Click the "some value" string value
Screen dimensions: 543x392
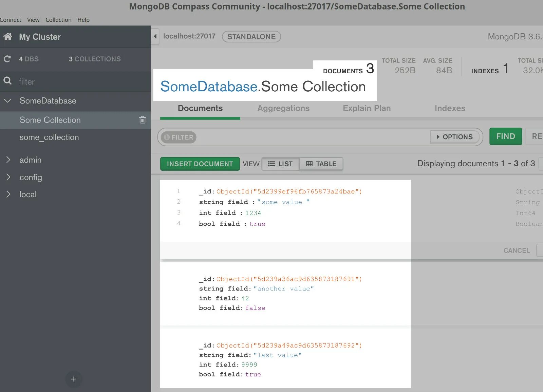[x=283, y=202]
